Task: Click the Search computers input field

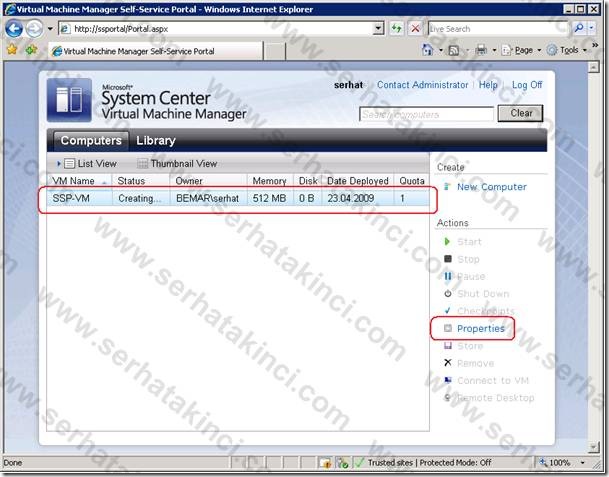Action: click(426, 114)
